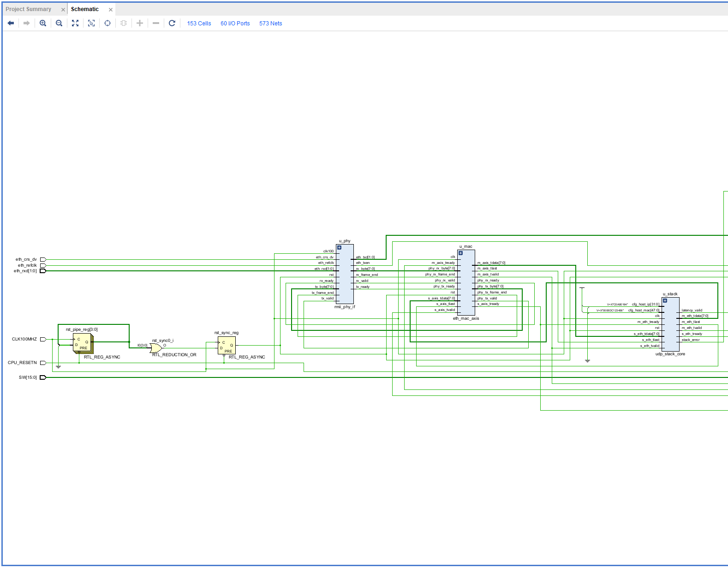This screenshot has height=568, width=728.
Task: Switch to the Project Summary tab
Action: (29, 9)
